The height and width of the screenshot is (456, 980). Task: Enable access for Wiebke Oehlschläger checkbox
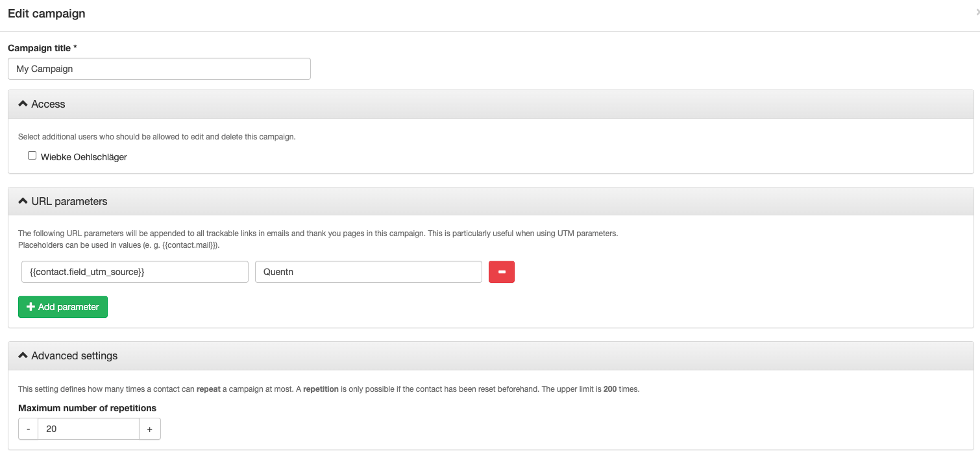[32, 156]
